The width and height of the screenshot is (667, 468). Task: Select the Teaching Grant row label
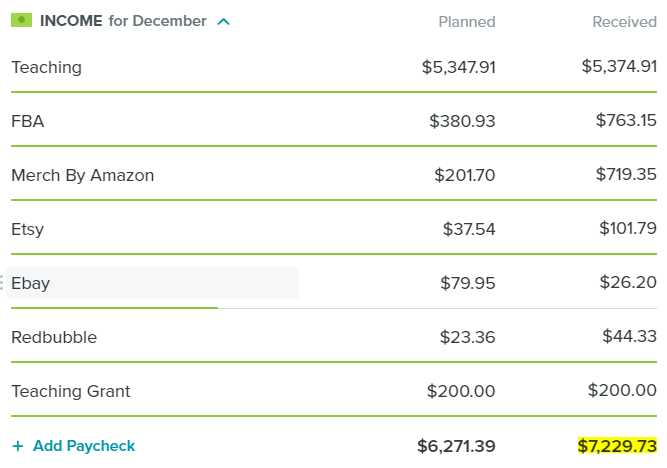pyautogui.click(x=71, y=391)
